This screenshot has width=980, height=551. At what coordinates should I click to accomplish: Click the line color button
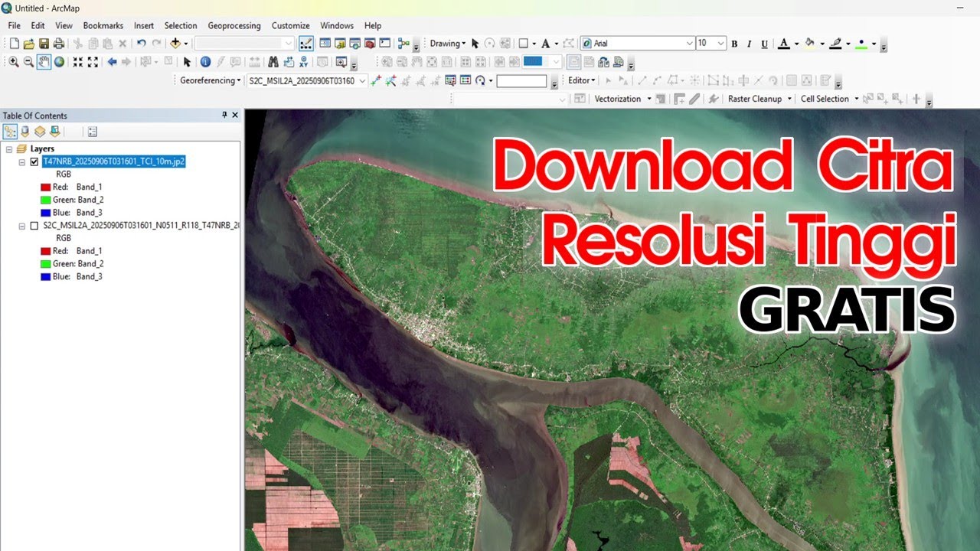836,44
